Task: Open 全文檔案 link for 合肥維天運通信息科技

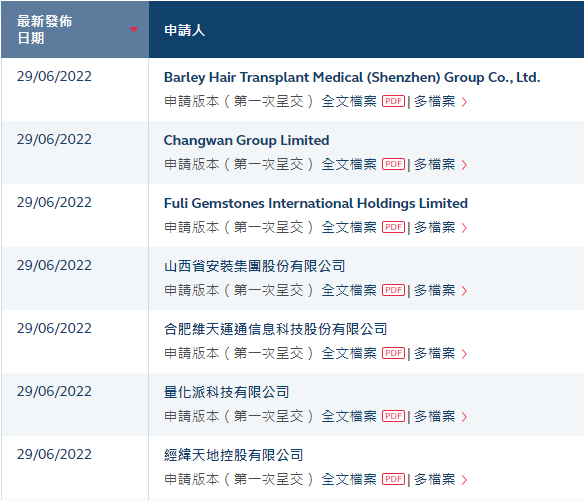Action: [x=349, y=353]
